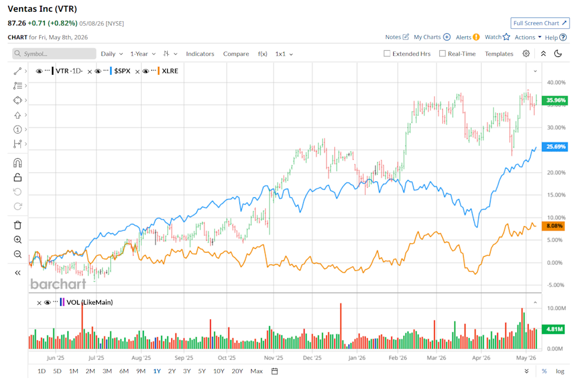The height and width of the screenshot is (391, 588).
Task: Expand the 1-Year period dropdown
Action: click(143, 54)
